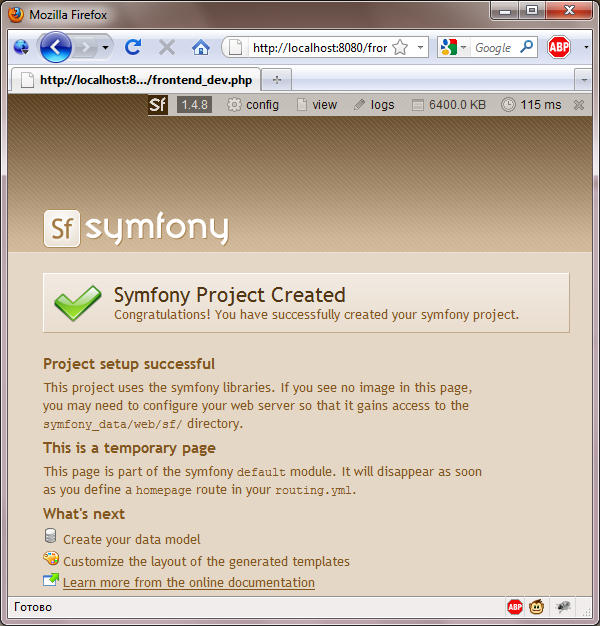Image resolution: width=600 pixels, height=626 pixels.
Task: Click the page identity icon in address bar
Action: coord(236,48)
